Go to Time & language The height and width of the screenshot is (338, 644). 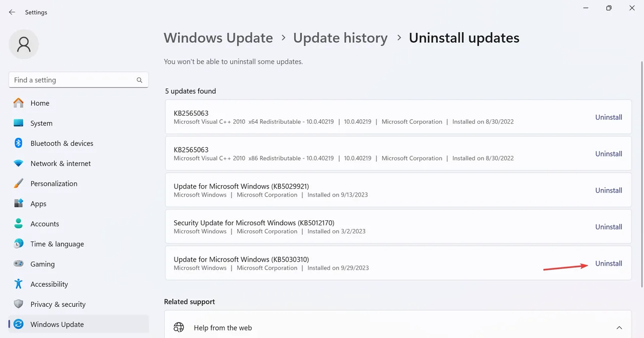tap(78, 244)
